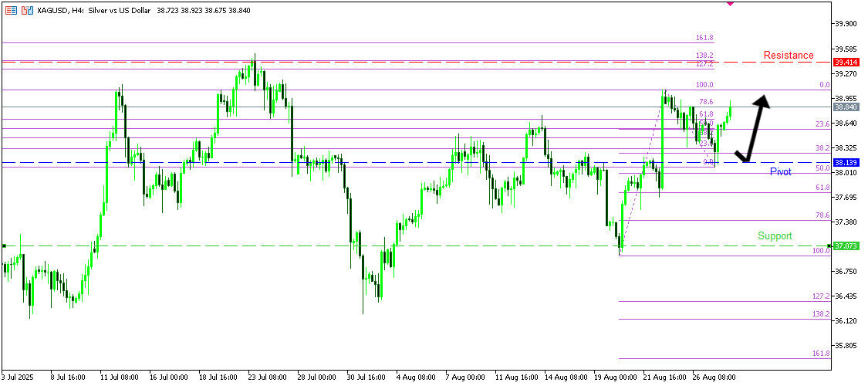868x386 pixels.
Task: Select the green Support text label
Action: tap(774, 236)
